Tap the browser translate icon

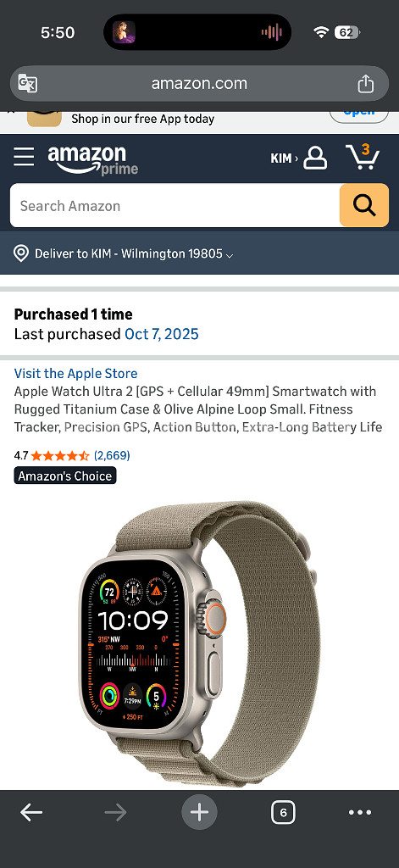[x=28, y=84]
